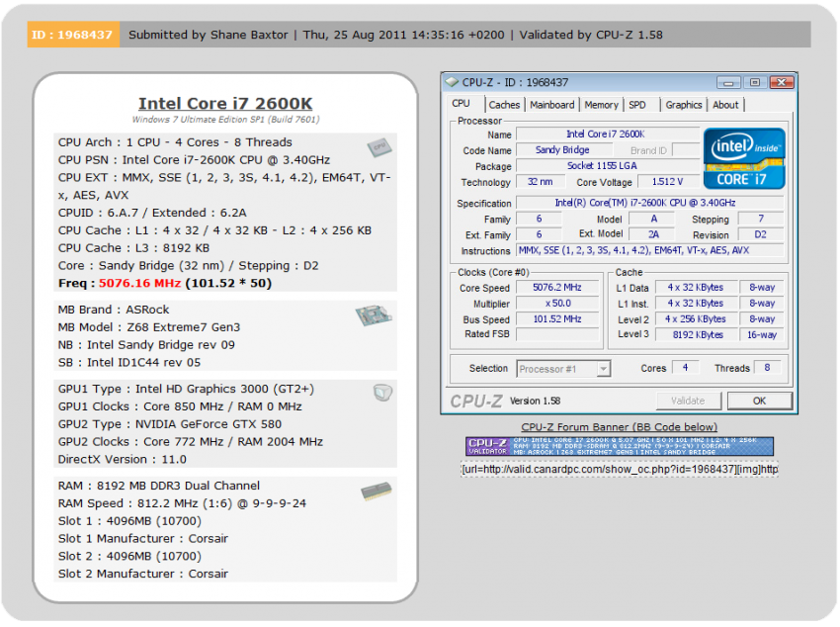This screenshot has height=627, width=840.
Task: Switch to the Memory tab
Action: click(x=601, y=105)
